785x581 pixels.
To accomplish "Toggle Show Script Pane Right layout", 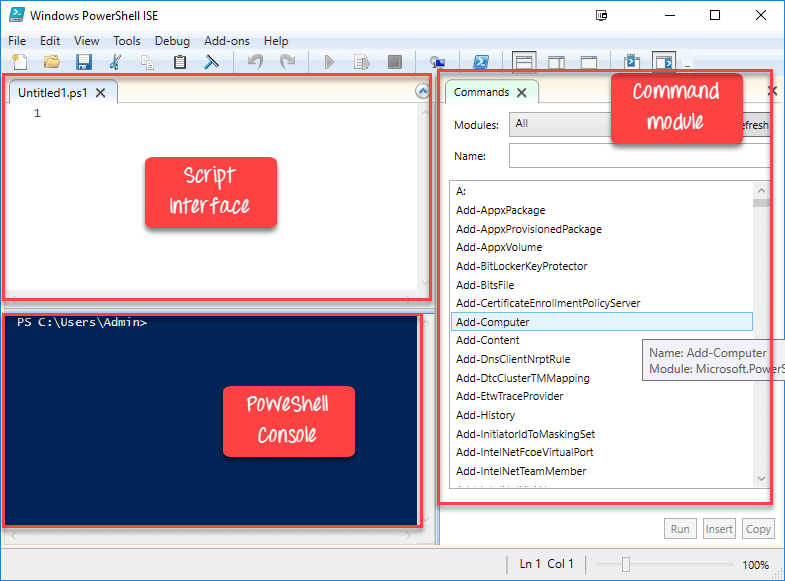I will [557, 62].
